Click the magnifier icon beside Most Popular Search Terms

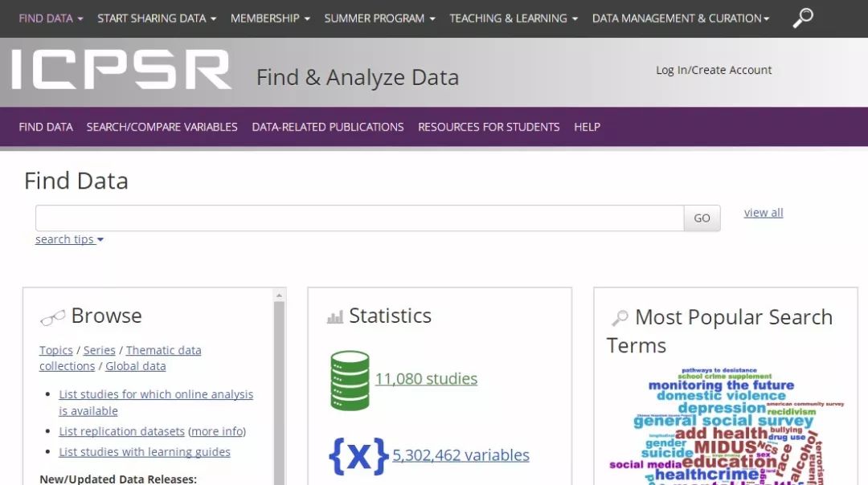point(620,317)
